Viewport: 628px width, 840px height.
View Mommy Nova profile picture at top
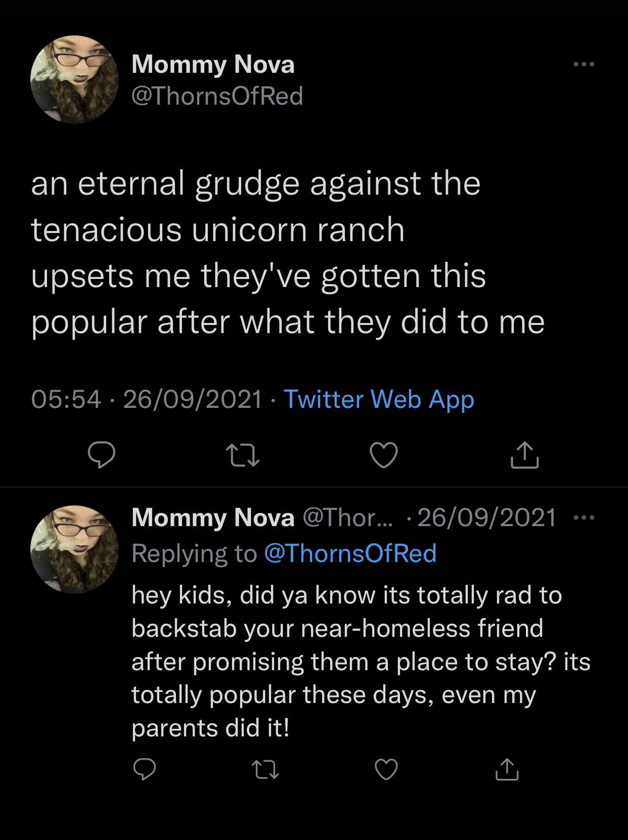tap(75, 79)
